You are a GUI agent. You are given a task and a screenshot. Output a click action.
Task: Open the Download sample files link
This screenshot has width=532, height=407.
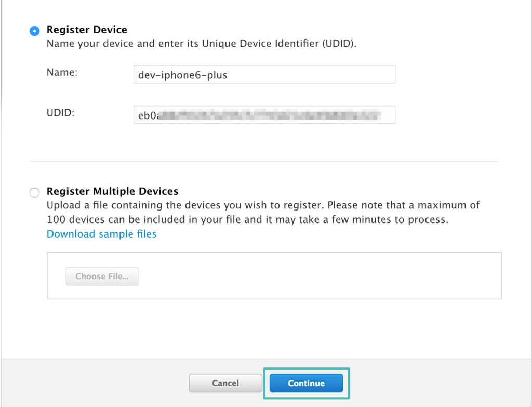(101, 234)
